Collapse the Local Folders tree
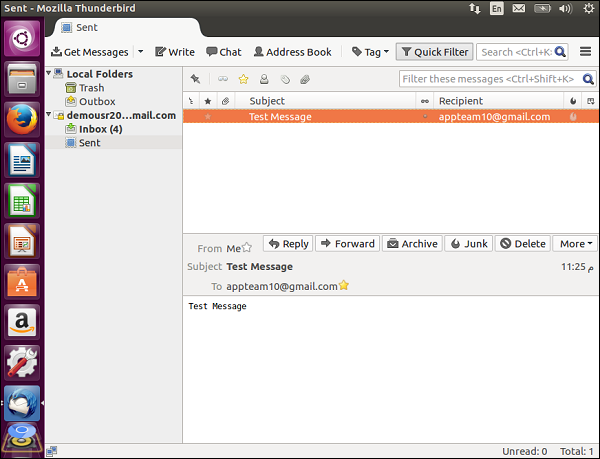 point(49,73)
